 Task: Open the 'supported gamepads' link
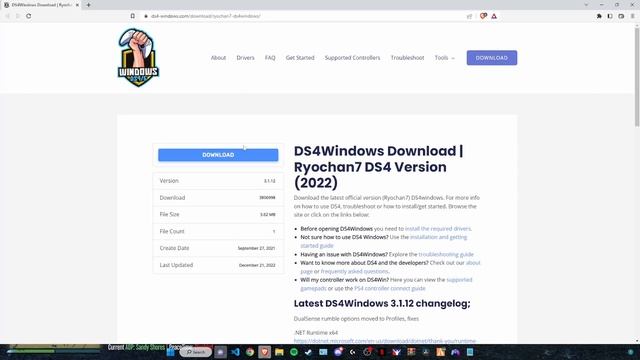(x=459, y=280)
